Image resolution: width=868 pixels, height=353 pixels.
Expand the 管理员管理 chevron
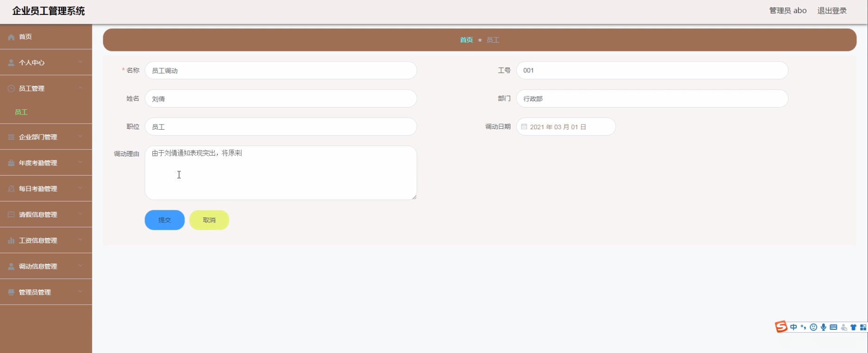[x=80, y=292]
